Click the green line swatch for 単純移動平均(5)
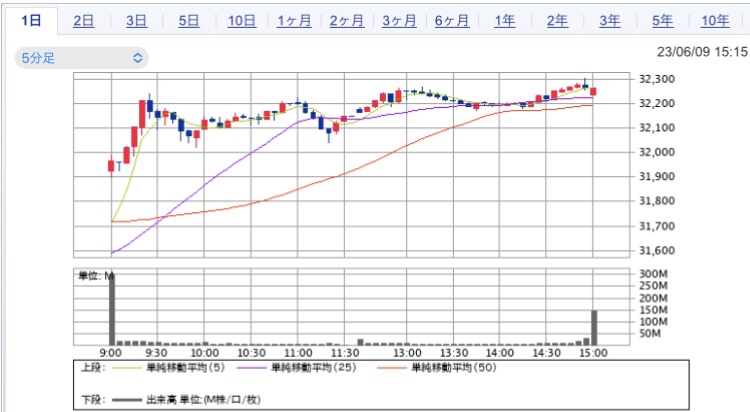Image resolution: width=750 pixels, height=412 pixels. 127,368
